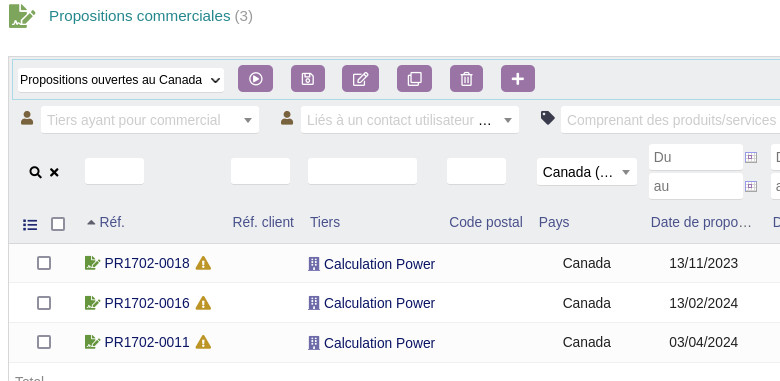780x381 pixels.
Task: Add a new filter with plus icon
Action: (518, 79)
